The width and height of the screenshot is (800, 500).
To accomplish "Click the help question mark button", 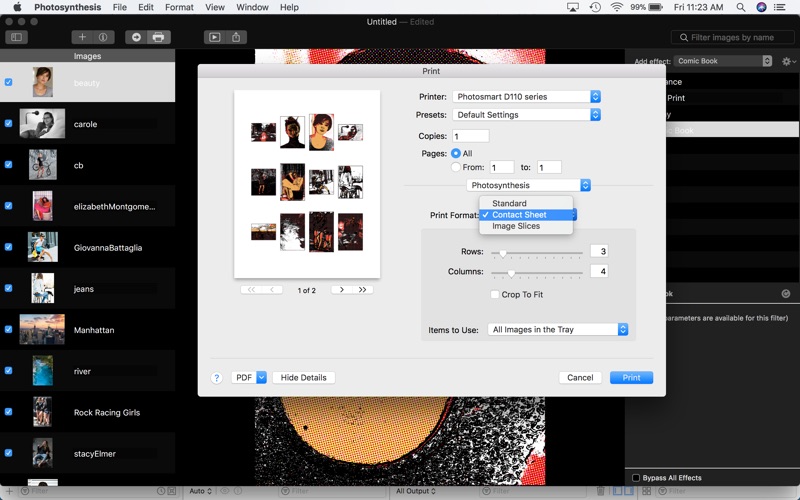I will pos(216,378).
